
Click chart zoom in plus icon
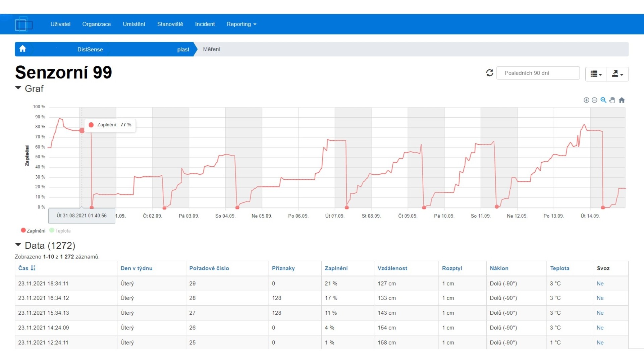click(586, 100)
